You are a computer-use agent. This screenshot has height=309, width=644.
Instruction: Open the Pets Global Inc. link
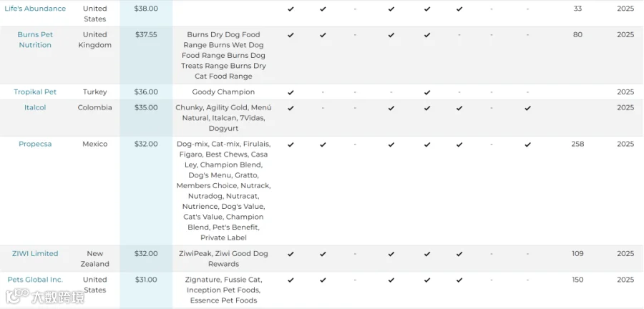[x=35, y=280]
